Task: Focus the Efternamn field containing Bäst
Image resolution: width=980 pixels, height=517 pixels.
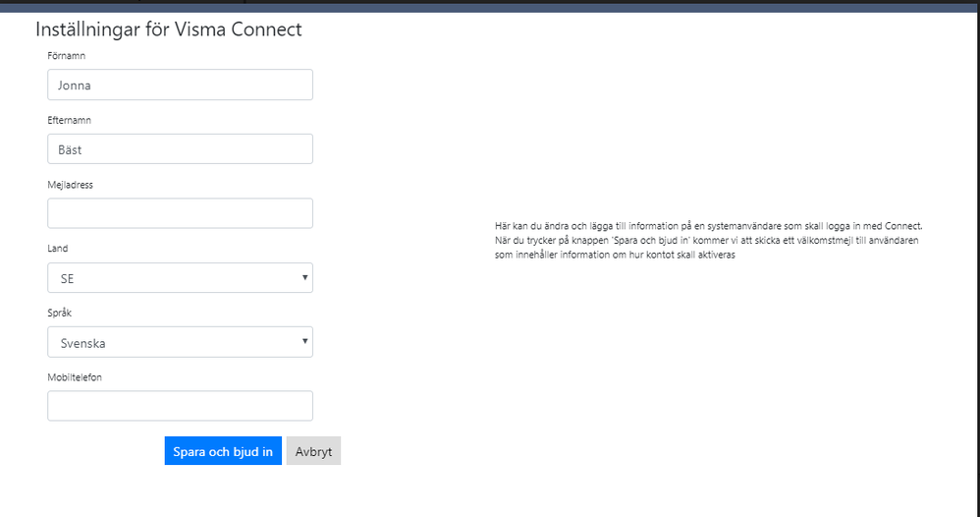Action: click(180, 149)
